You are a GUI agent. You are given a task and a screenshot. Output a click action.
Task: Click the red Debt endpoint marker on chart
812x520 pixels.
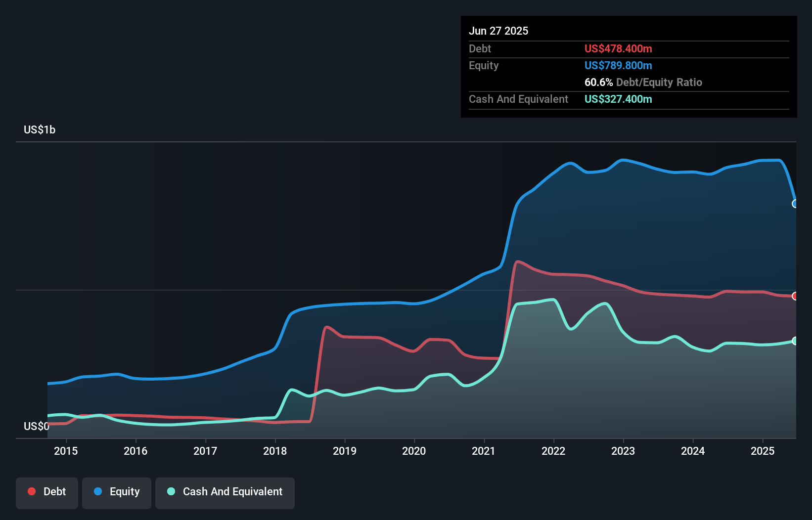click(795, 296)
